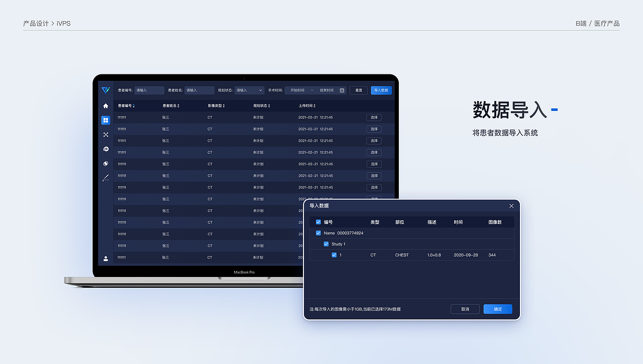Sort by the 患者姓名 column arrows

click(178, 106)
